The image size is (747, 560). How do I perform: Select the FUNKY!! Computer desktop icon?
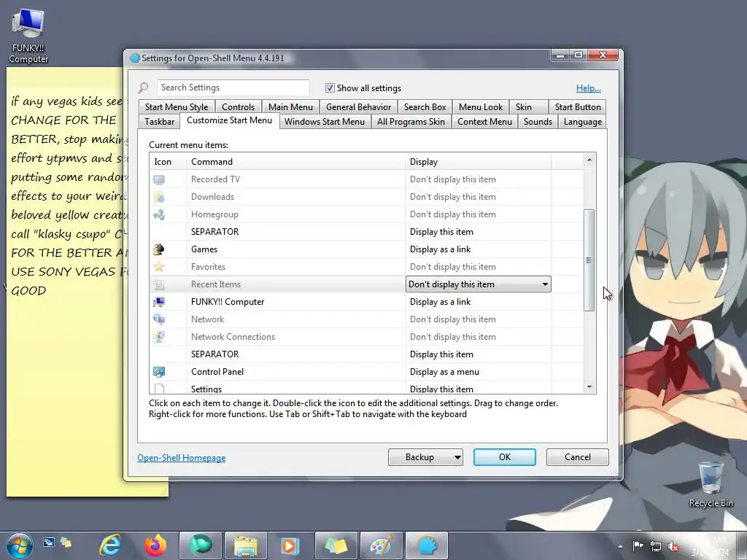(28, 36)
